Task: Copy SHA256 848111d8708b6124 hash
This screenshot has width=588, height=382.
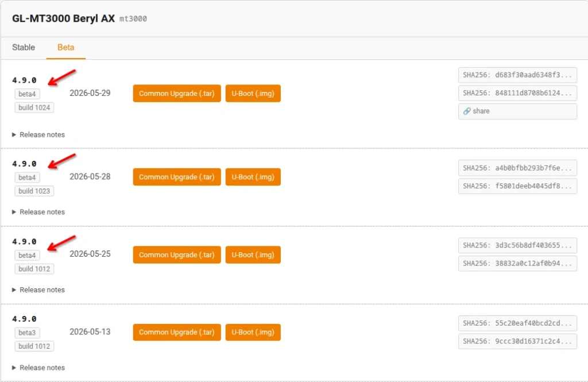Action: 517,93
